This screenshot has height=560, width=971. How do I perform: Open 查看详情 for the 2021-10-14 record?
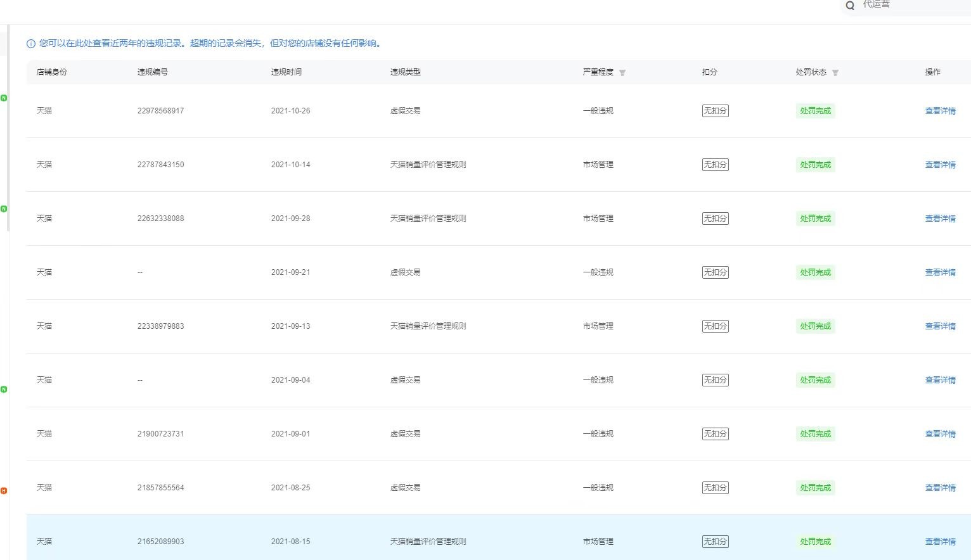(940, 165)
